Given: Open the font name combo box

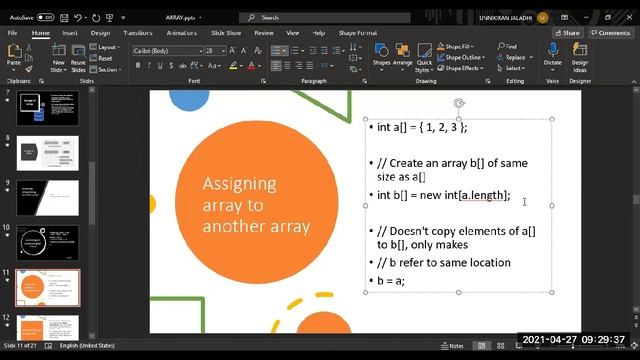Looking at the screenshot, I should [168, 51].
